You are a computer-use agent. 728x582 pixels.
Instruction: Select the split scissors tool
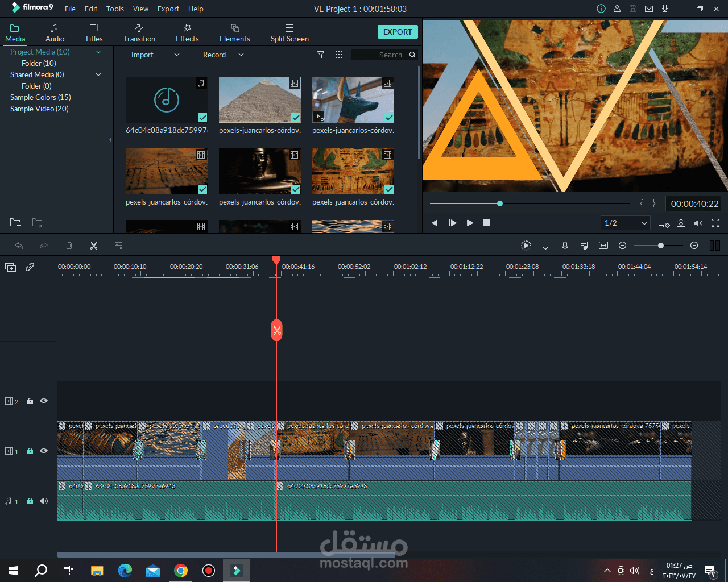94,246
